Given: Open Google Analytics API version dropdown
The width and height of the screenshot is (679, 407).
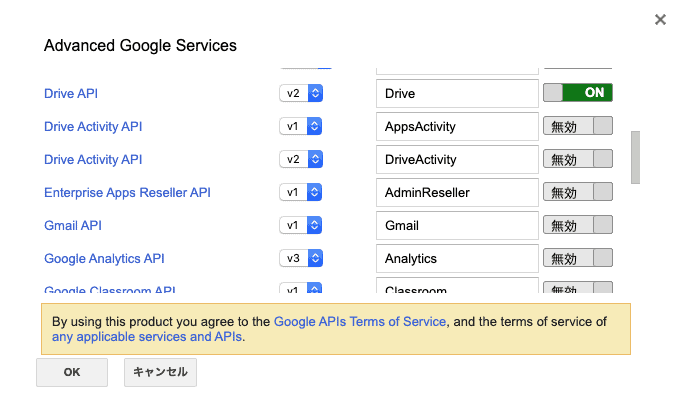Looking at the screenshot, I should [x=301, y=258].
